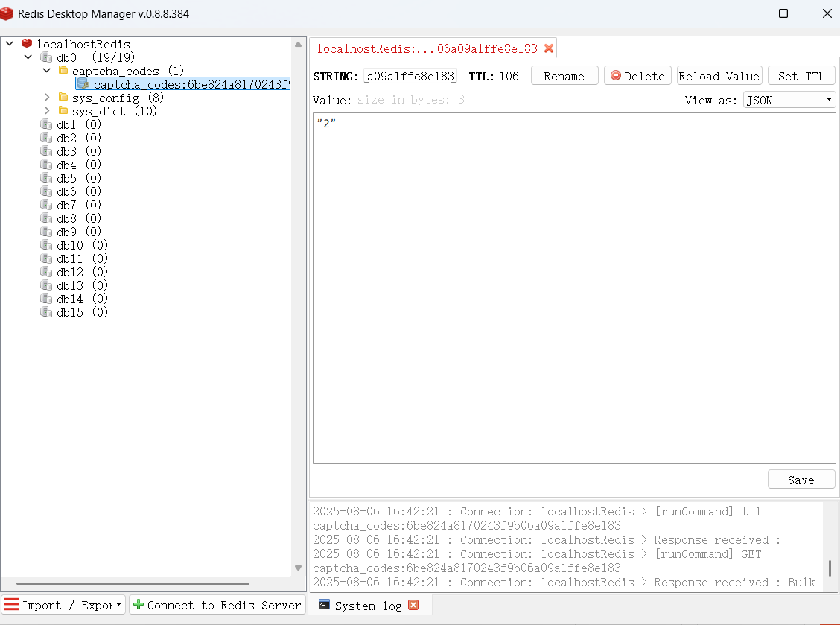Select the captcha_codes:6be824a key item
This screenshot has height=625, width=840.
[182, 84]
